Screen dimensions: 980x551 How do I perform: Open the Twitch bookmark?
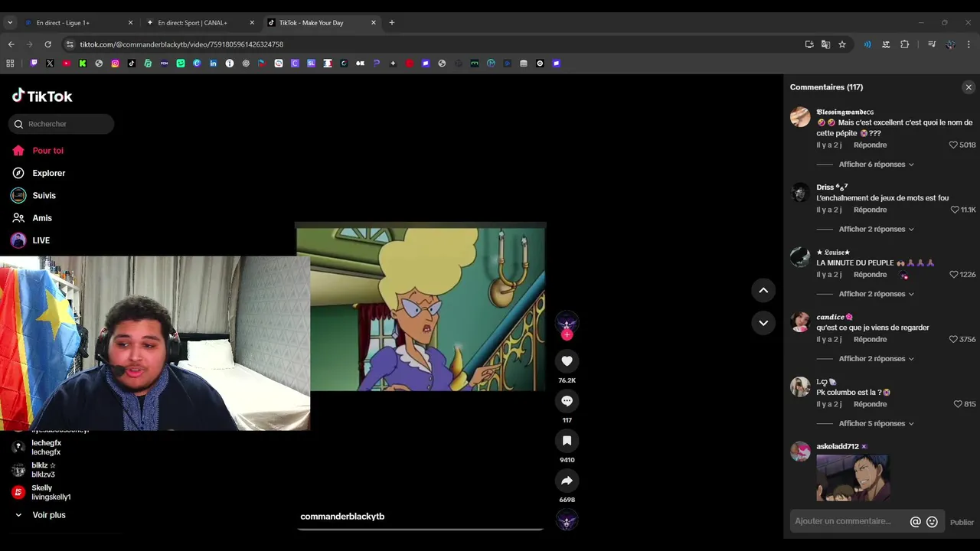click(34, 64)
